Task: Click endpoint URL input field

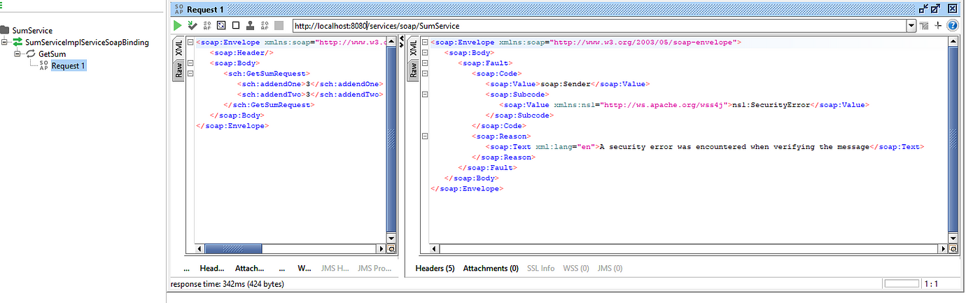Action: 598,26
